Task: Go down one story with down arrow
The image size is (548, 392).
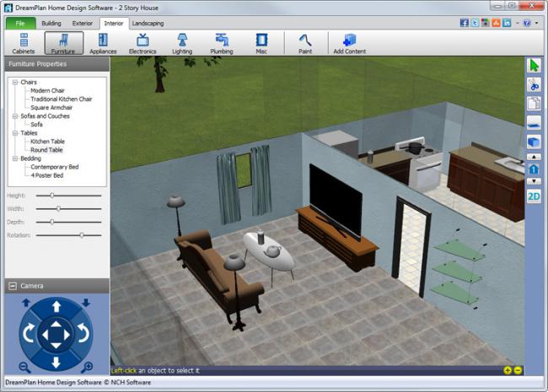Action: (534, 181)
